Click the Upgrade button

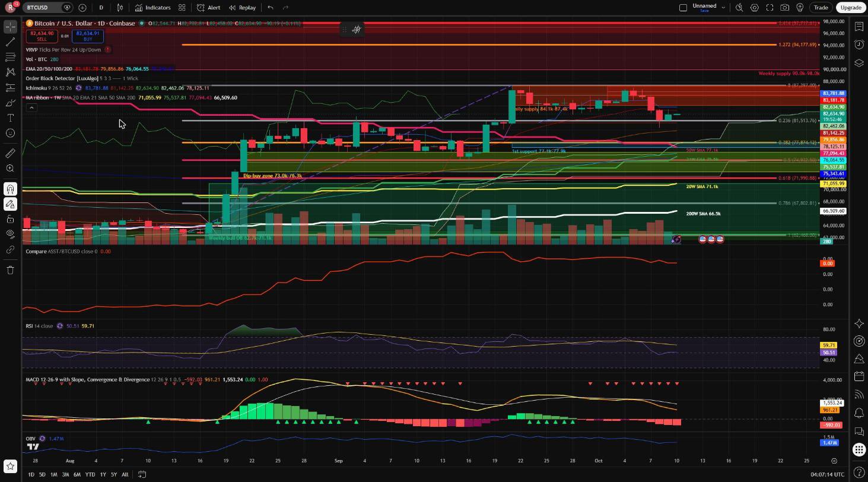850,8
